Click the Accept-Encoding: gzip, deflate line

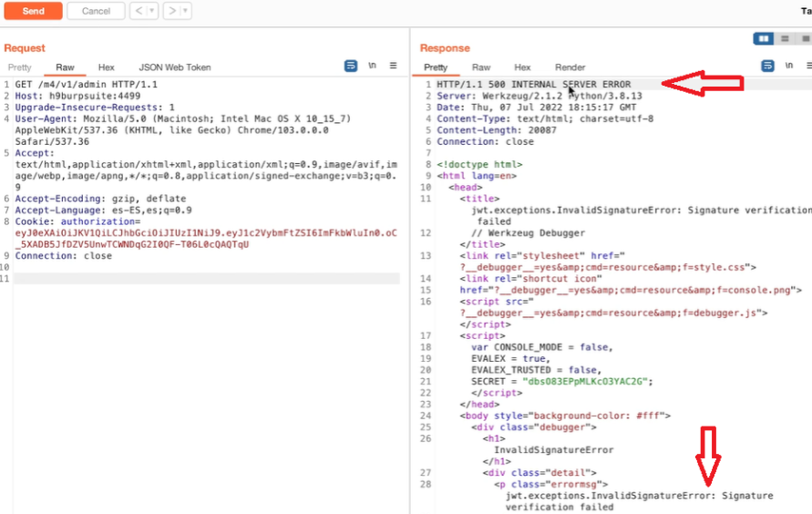pyautogui.click(x=100, y=199)
